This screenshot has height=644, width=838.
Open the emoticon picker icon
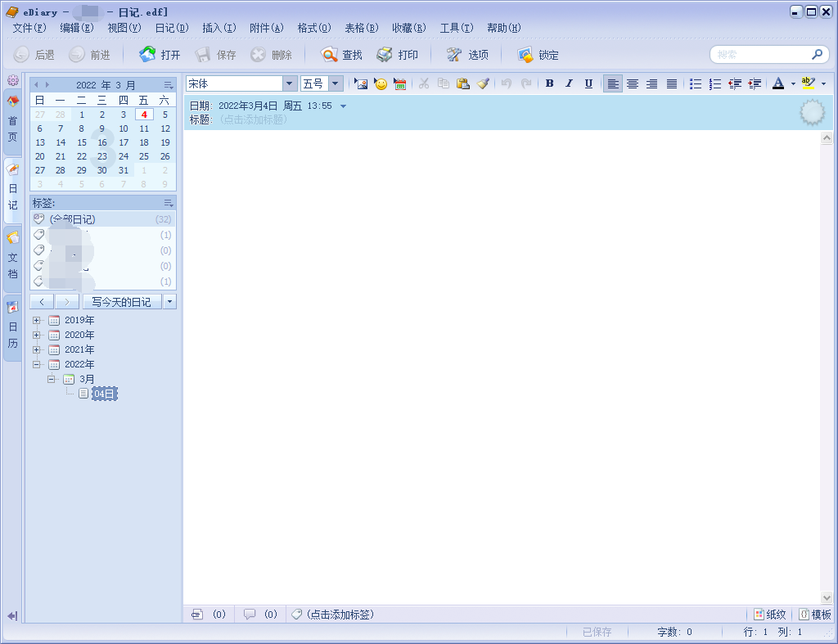[380, 83]
